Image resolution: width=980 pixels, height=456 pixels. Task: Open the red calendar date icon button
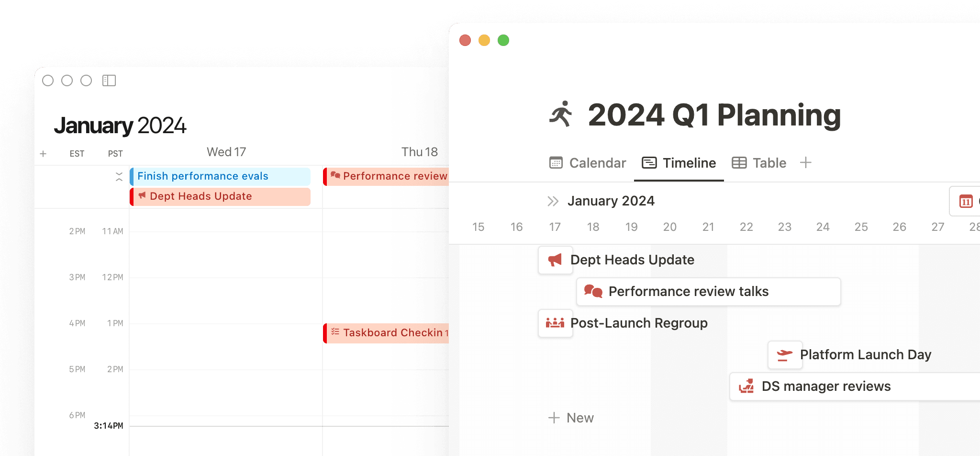point(966,202)
